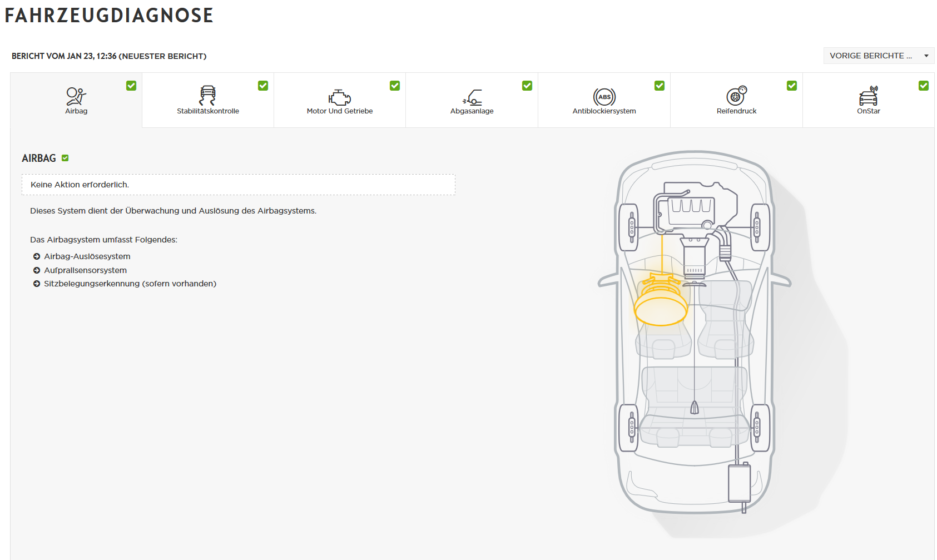
Task: Click the Keine Aktion erforderlich message box
Action: click(x=239, y=185)
